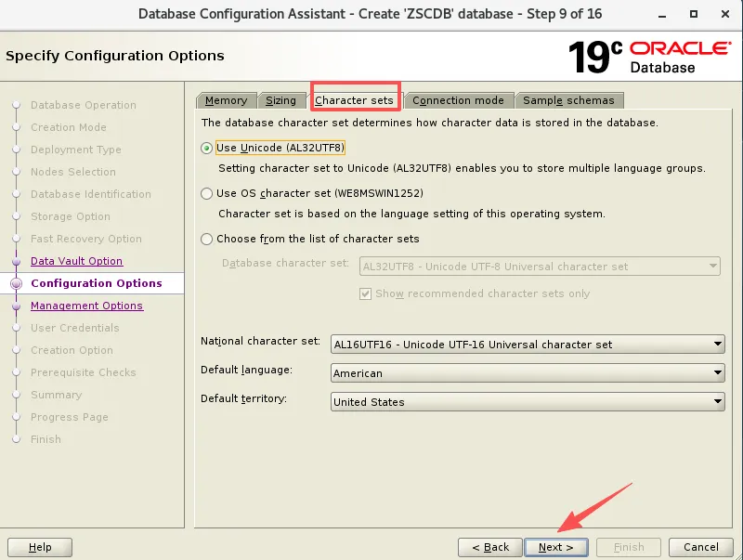Select Configuration Options in step list
Image resolution: width=743 pixels, height=560 pixels.
click(97, 283)
